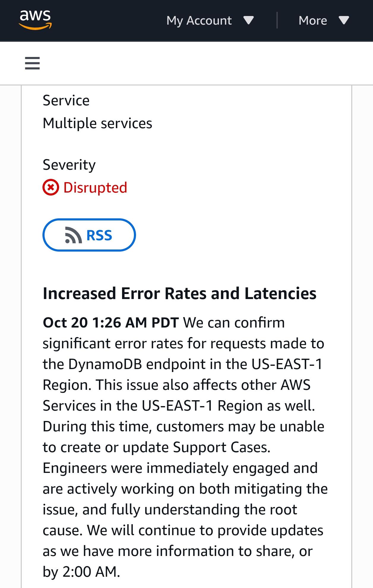Viewport: 373px width, 588px height.
Task: Click the Multiple services value
Action: (x=97, y=123)
